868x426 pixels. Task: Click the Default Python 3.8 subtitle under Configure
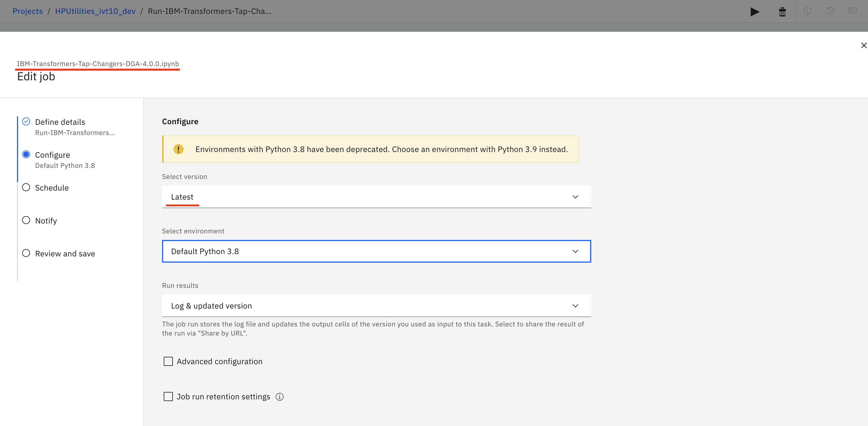point(65,166)
